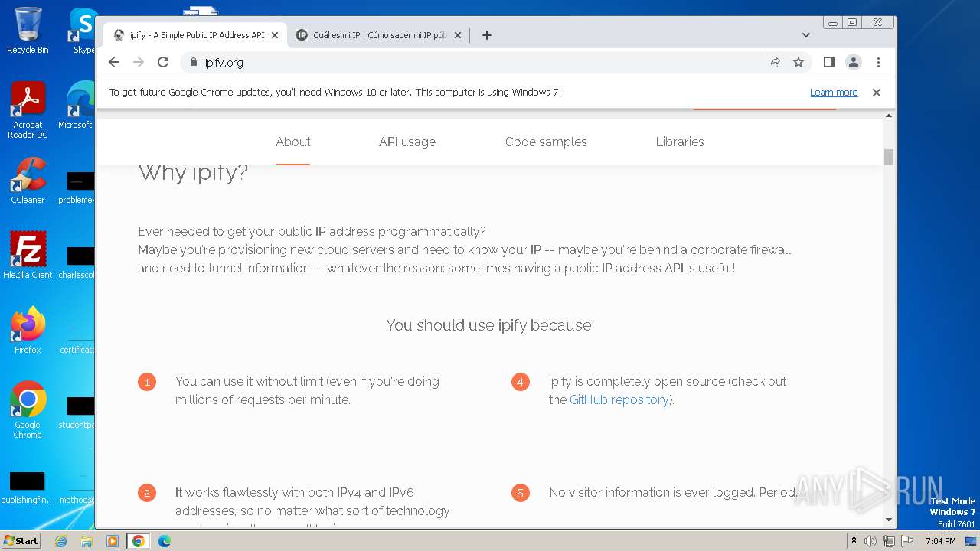The width and height of the screenshot is (980, 551).
Task: Bookmark this page with the star icon
Action: 799,62
